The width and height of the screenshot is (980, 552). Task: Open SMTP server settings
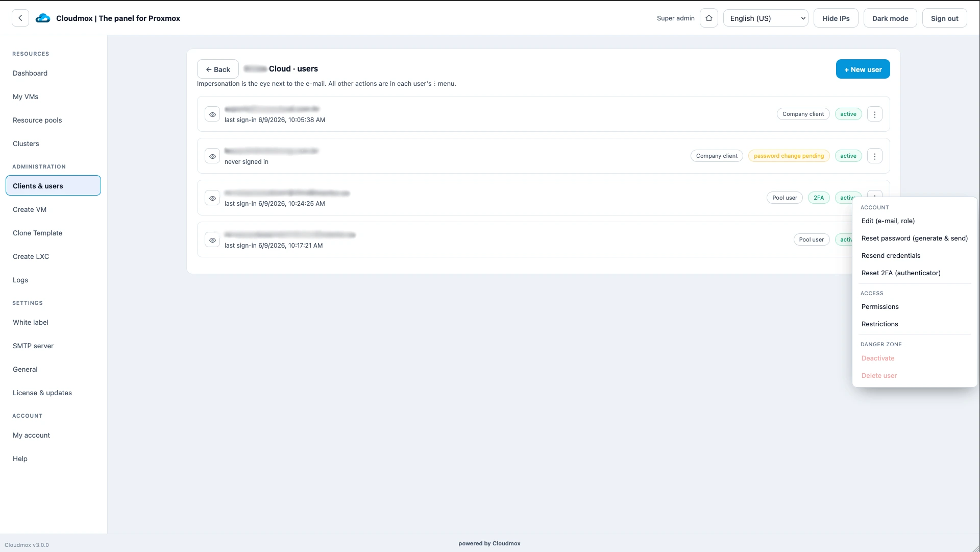(x=53, y=346)
